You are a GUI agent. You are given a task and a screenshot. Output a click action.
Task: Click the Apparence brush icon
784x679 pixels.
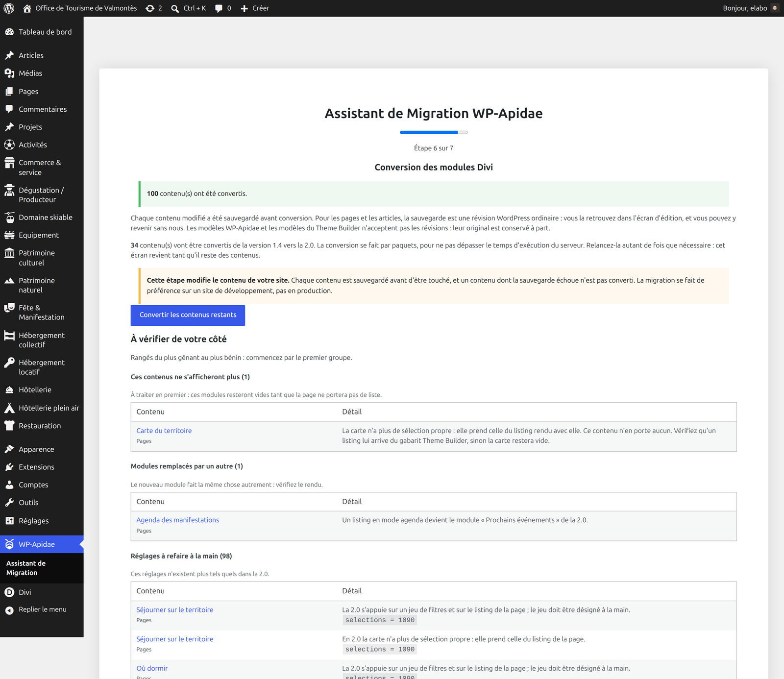[9, 449]
